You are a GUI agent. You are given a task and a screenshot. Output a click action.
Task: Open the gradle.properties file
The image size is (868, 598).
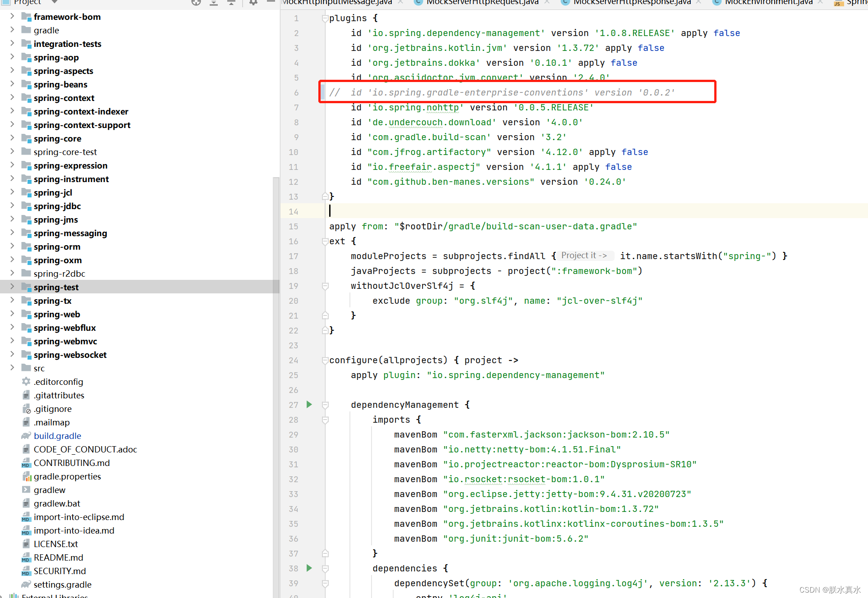(67, 476)
